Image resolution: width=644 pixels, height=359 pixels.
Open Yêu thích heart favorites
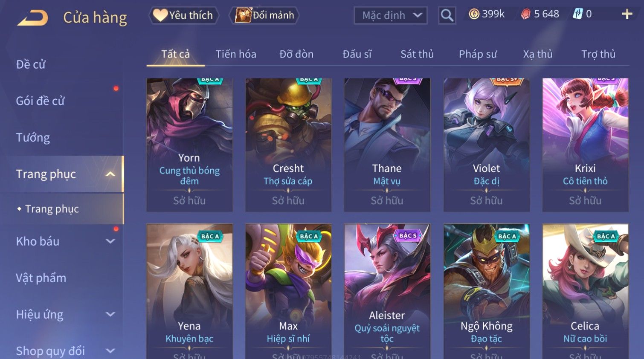point(183,15)
